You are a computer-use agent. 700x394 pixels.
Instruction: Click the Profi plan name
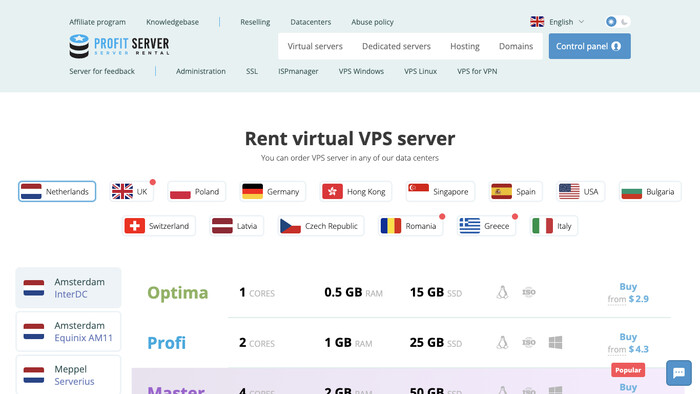(x=167, y=343)
